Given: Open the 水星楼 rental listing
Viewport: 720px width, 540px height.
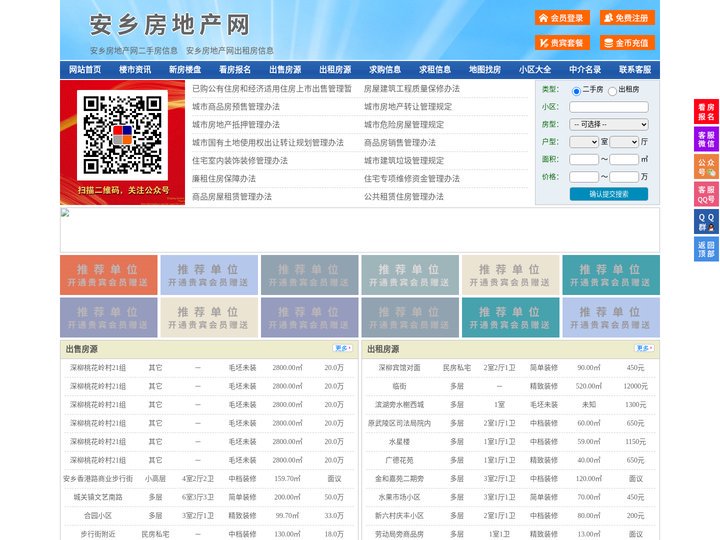Looking at the screenshot, I should [x=399, y=442].
